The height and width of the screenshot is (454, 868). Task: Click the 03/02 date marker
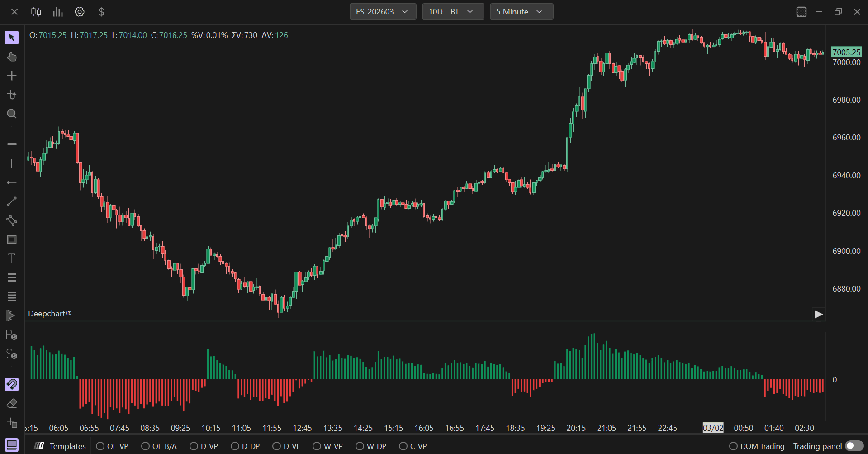click(713, 428)
